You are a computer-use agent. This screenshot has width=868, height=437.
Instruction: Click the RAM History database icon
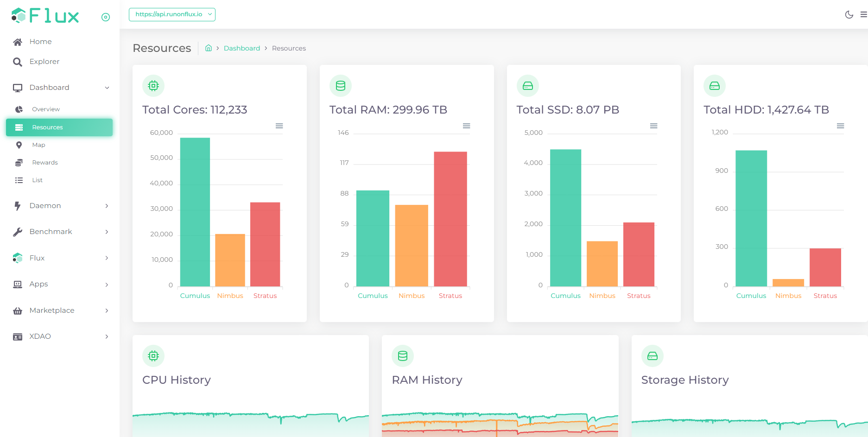(x=403, y=356)
